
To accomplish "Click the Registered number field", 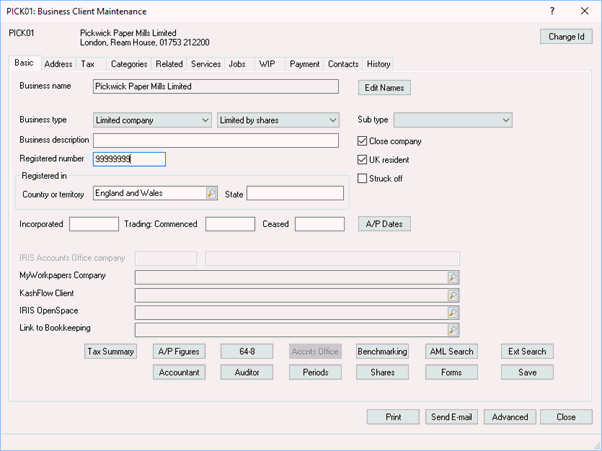I will pos(129,159).
